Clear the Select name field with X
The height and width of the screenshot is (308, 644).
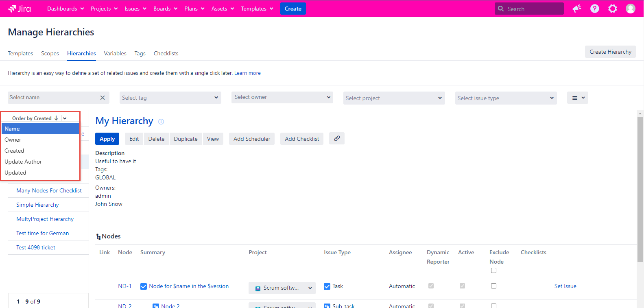pyautogui.click(x=103, y=98)
